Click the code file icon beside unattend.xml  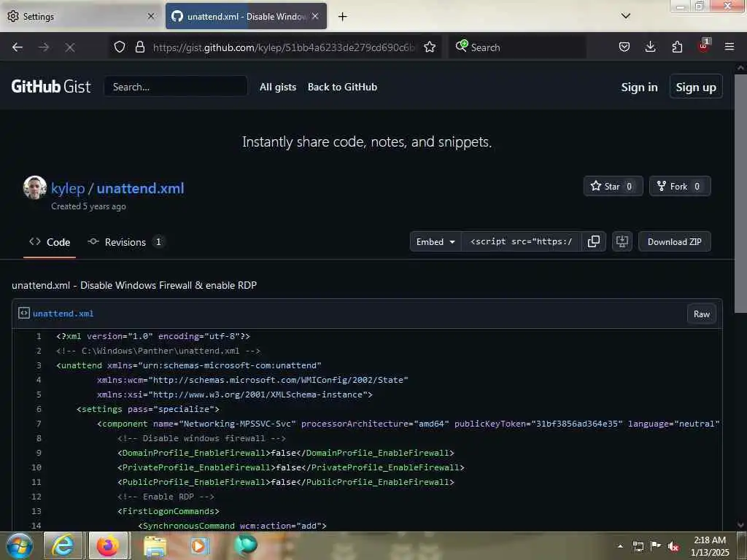tap(24, 313)
